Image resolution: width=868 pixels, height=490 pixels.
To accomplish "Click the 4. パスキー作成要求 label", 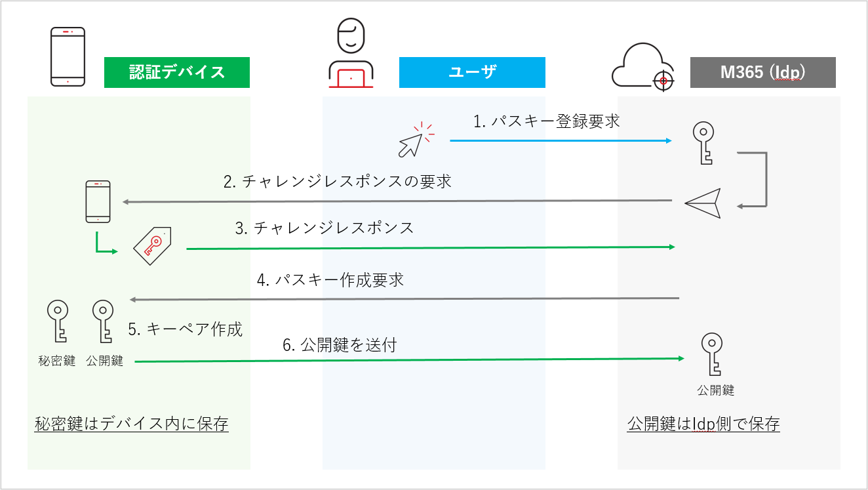I will pyautogui.click(x=330, y=280).
